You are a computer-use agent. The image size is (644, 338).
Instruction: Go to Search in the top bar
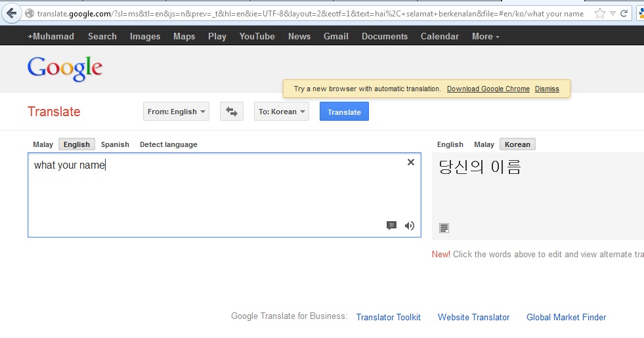pyautogui.click(x=102, y=36)
